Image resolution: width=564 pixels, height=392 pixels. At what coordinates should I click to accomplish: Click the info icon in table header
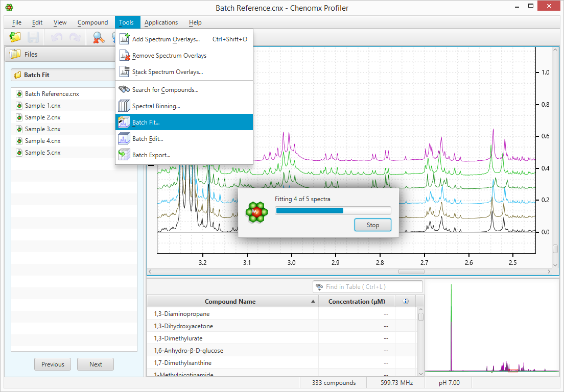(406, 302)
